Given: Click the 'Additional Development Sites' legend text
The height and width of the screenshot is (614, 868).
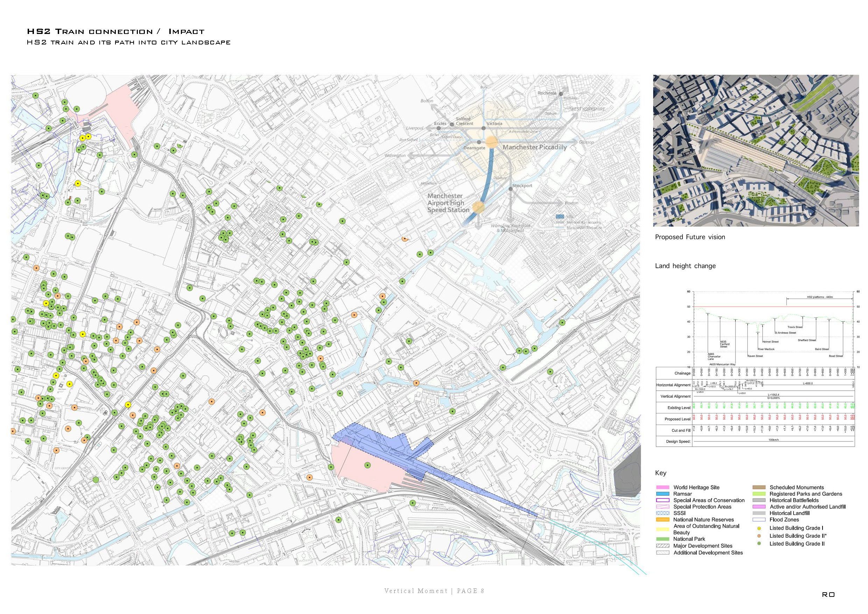Looking at the screenshot, I should [x=708, y=553].
